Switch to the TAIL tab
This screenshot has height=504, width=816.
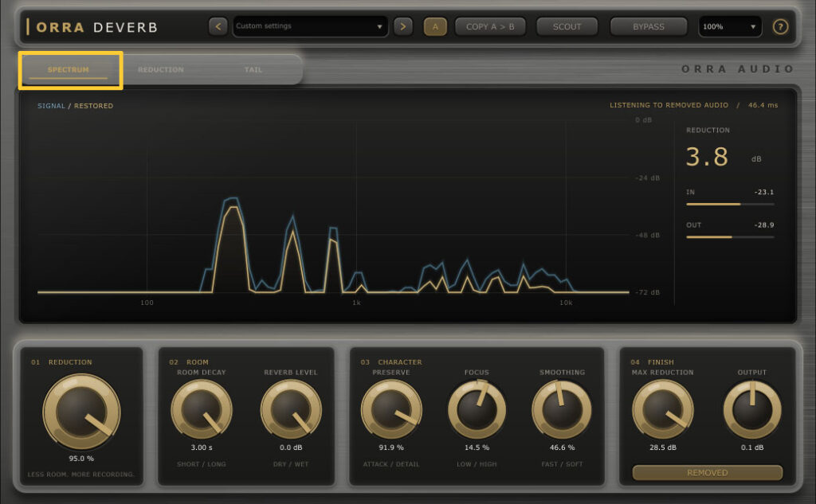(x=253, y=70)
